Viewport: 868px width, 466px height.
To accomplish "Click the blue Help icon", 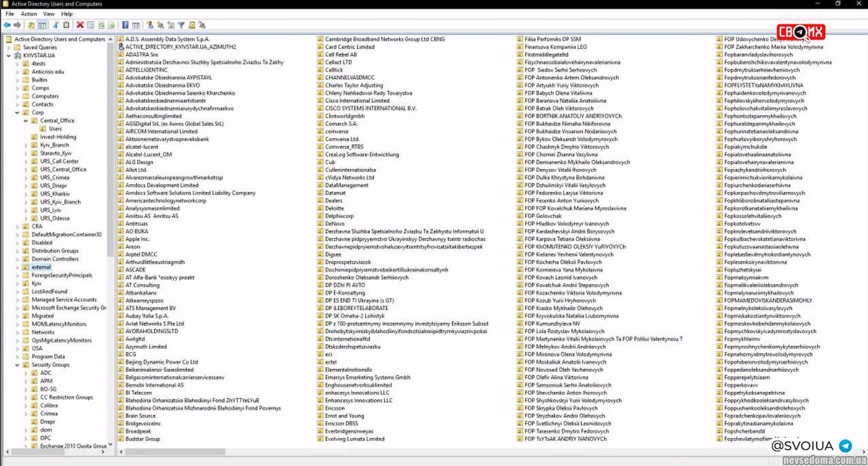I will 126,25.
